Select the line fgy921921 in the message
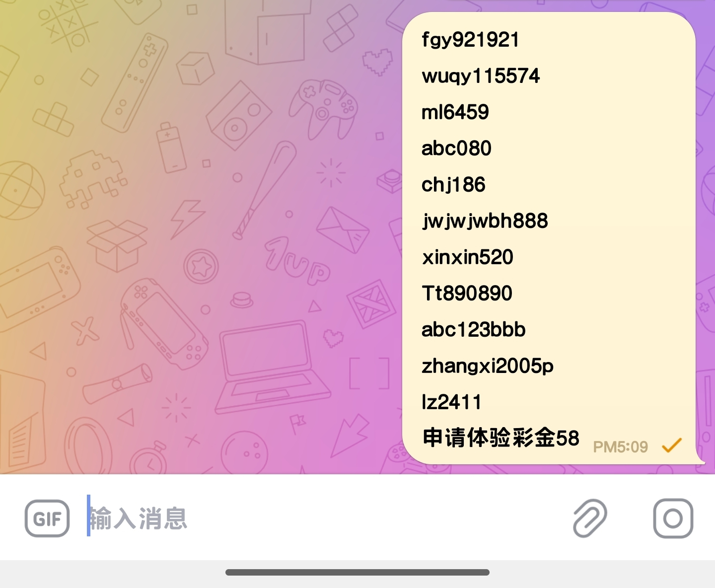 (470, 40)
